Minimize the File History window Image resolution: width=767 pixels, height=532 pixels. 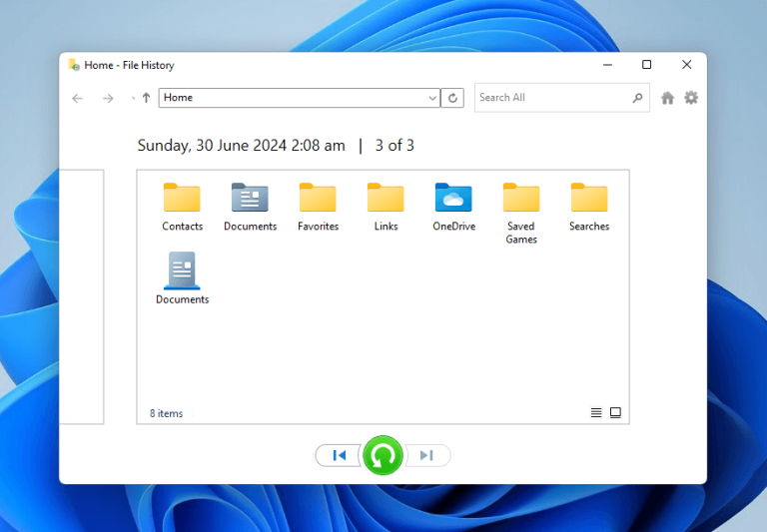(x=607, y=65)
